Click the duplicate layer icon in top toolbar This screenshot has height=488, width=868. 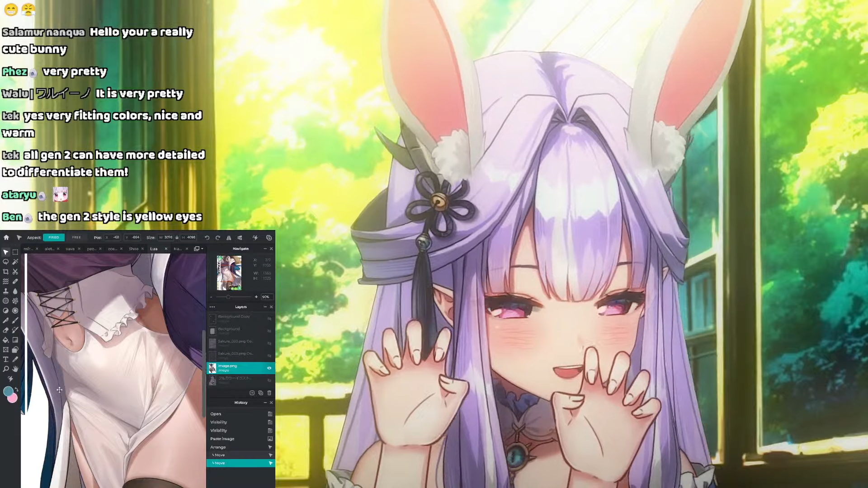(x=269, y=237)
